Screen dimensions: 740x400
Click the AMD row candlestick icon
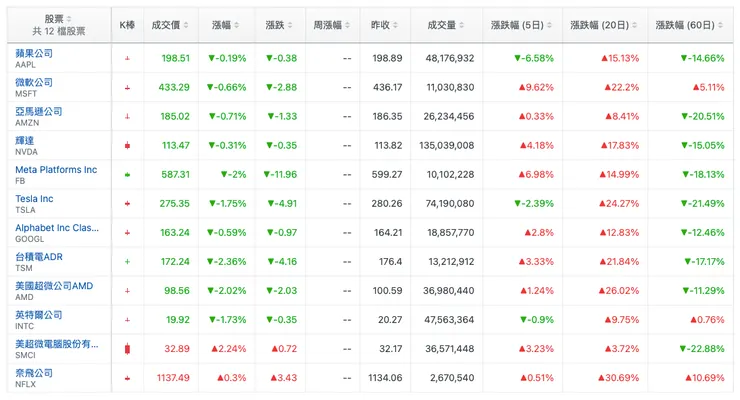pyautogui.click(x=127, y=291)
